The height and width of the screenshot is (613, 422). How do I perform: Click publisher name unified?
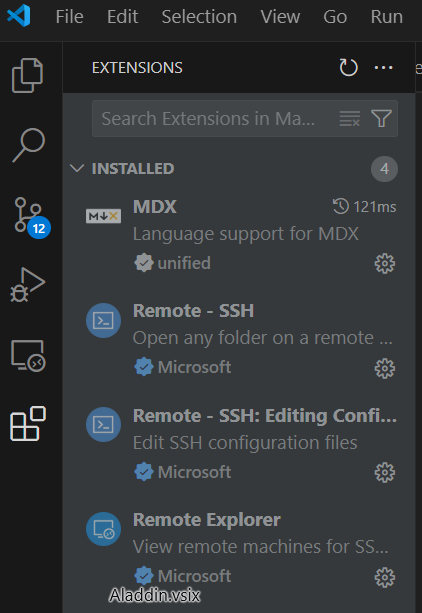pos(184,263)
